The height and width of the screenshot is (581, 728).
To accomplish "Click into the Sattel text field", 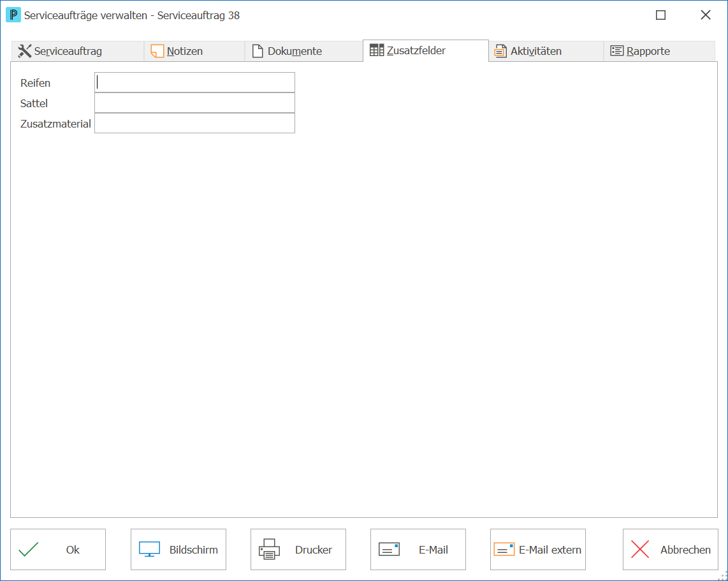I will tap(194, 103).
